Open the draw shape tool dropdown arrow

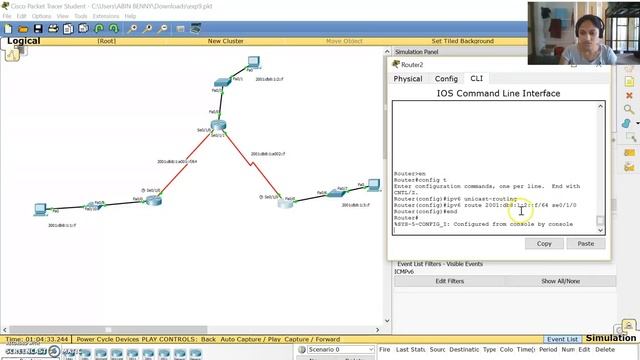[x=637, y=124]
